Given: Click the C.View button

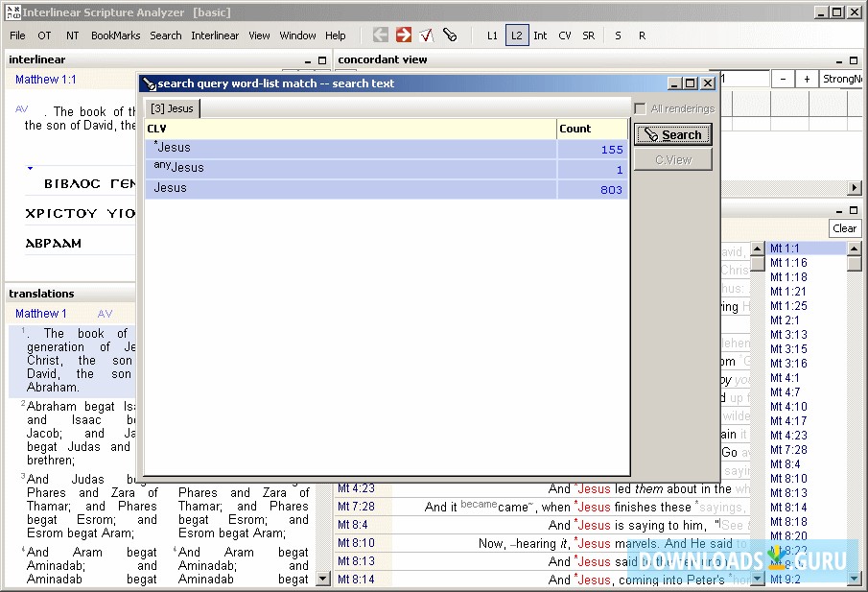Looking at the screenshot, I should click(672, 159).
